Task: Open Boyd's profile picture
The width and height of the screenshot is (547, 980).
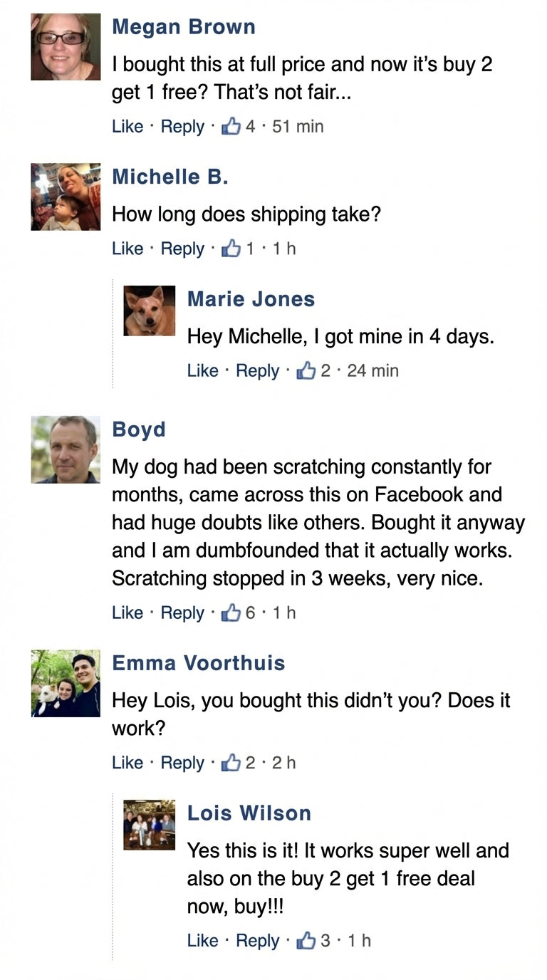Action: tap(66, 449)
